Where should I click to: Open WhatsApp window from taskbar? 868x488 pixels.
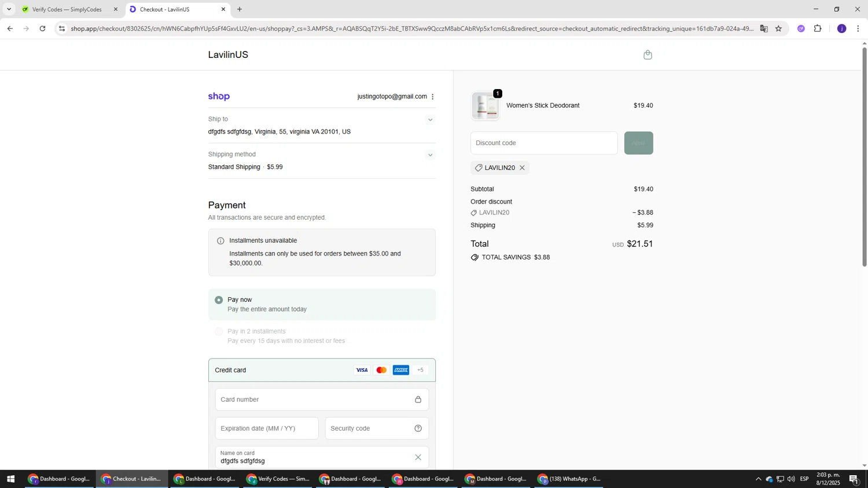570,479
